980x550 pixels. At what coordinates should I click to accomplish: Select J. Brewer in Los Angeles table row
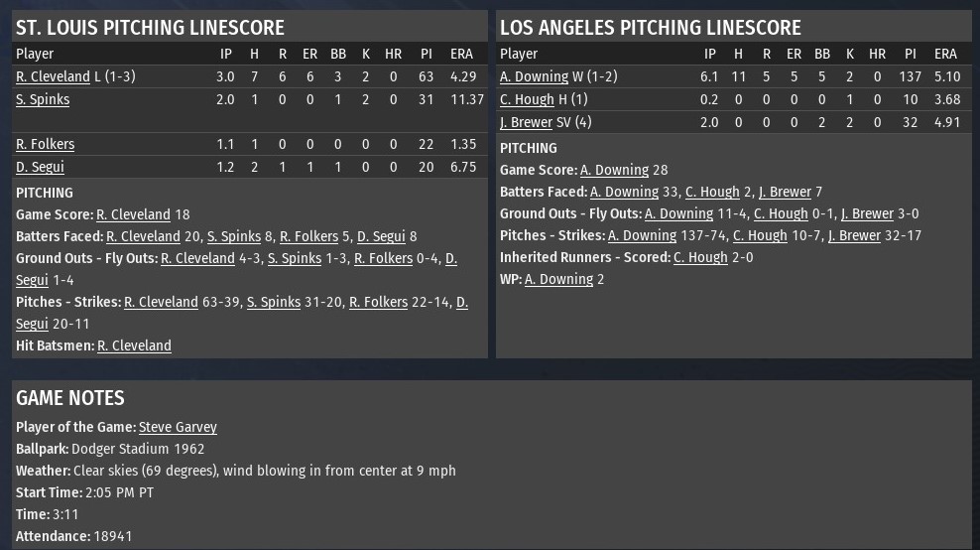pyautogui.click(x=526, y=122)
